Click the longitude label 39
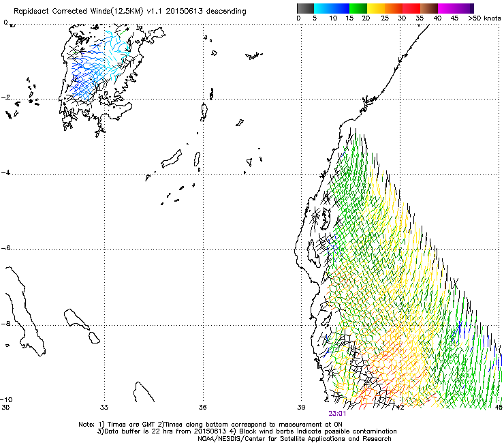Screen dimensions: 504x443 click(x=301, y=408)
